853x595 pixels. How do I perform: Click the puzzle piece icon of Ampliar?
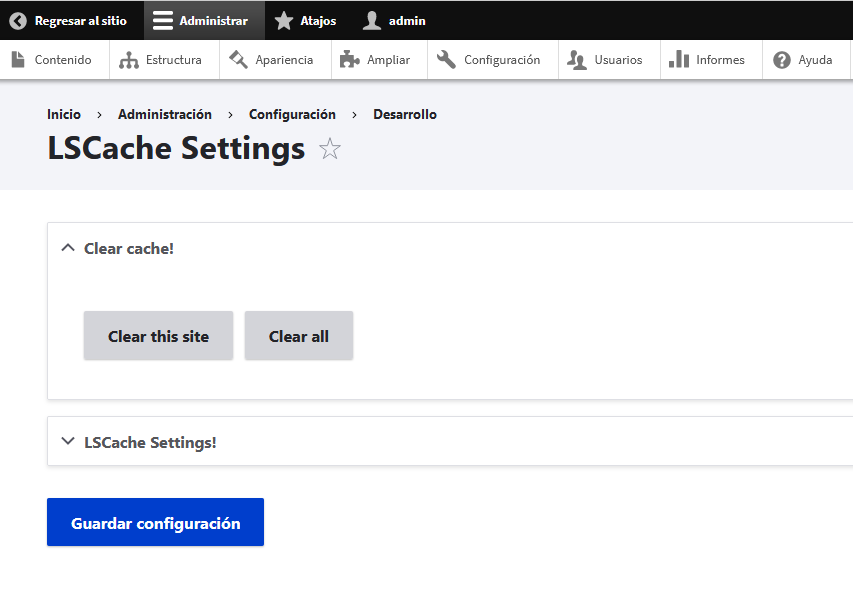click(350, 59)
